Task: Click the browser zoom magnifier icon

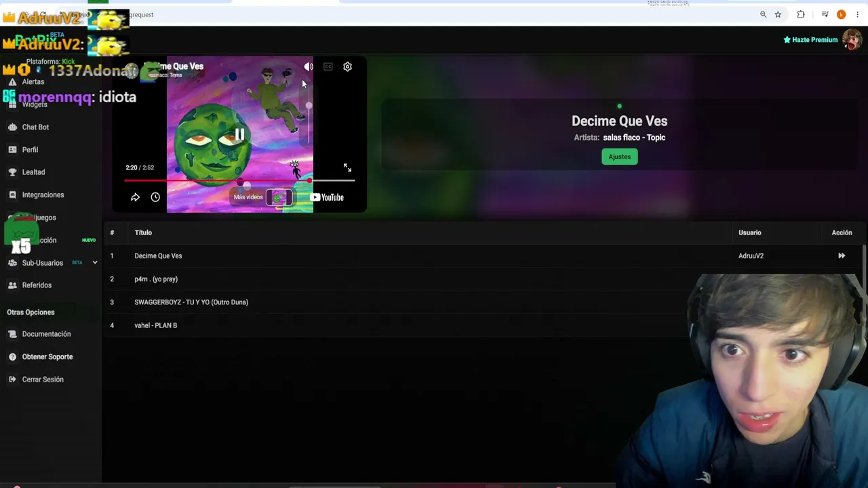Action: tap(763, 14)
